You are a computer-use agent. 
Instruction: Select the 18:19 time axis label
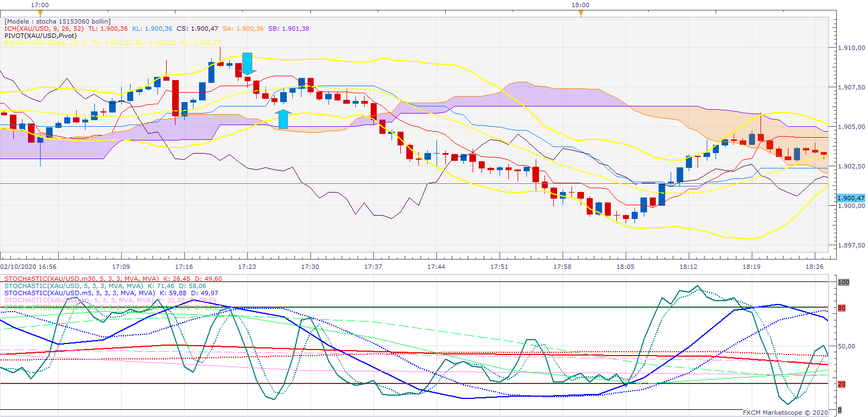[752, 267]
